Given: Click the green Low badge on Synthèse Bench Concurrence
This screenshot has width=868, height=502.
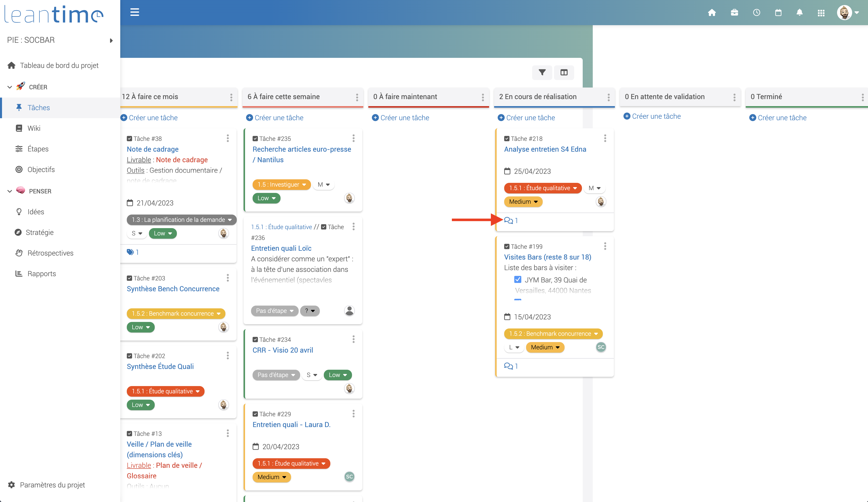Looking at the screenshot, I should click(140, 327).
